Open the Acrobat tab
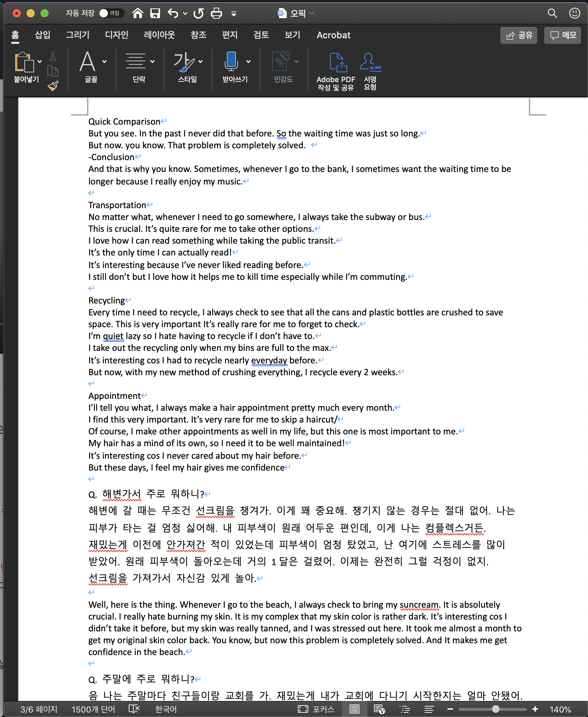The height and width of the screenshot is (717, 588). pos(333,35)
